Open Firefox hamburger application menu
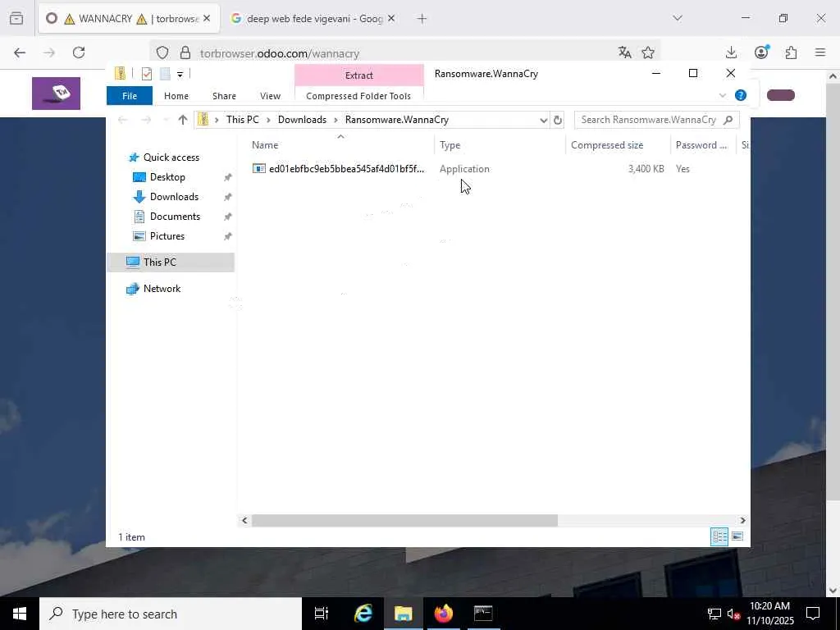The image size is (840, 630). [x=820, y=52]
